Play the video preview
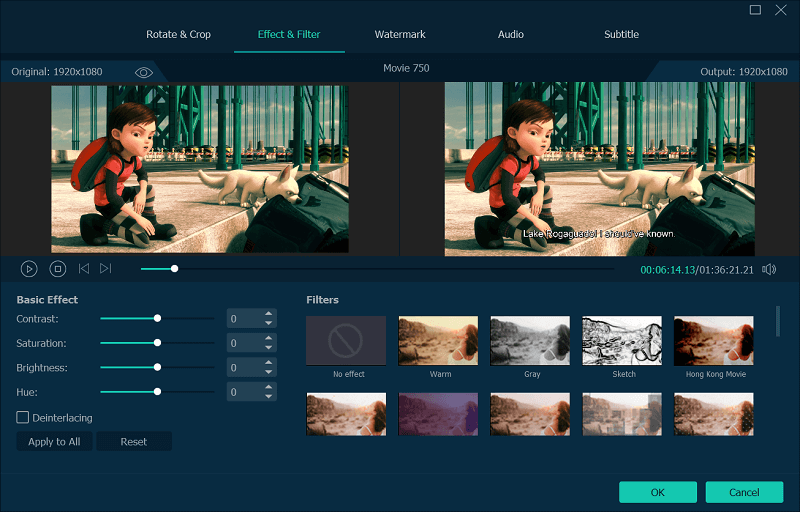Viewport: 800px width, 512px height. click(x=29, y=269)
